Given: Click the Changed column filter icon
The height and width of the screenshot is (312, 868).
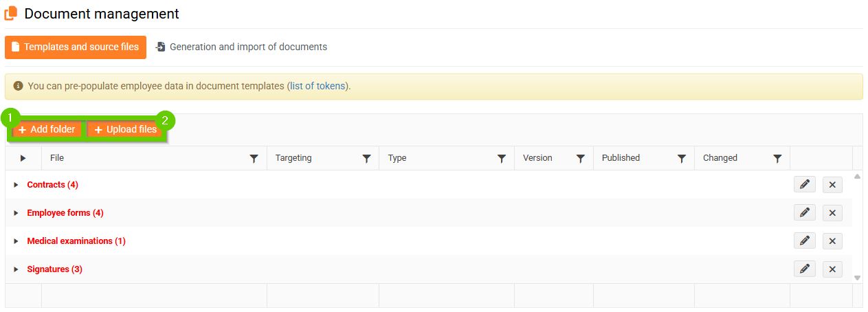Looking at the screenshot, I should coord(777,159).
